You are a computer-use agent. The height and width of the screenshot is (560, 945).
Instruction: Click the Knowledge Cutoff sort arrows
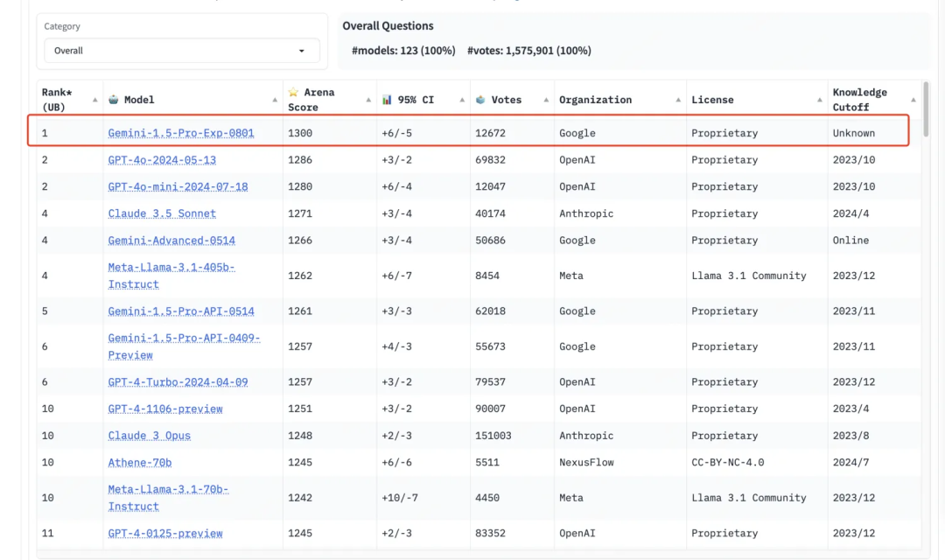913,100
